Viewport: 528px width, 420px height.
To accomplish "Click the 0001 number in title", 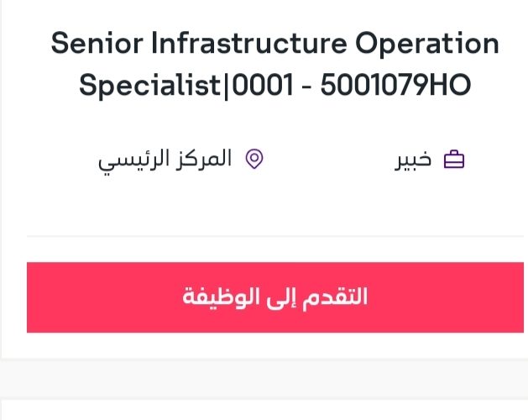I will point(263,85).
